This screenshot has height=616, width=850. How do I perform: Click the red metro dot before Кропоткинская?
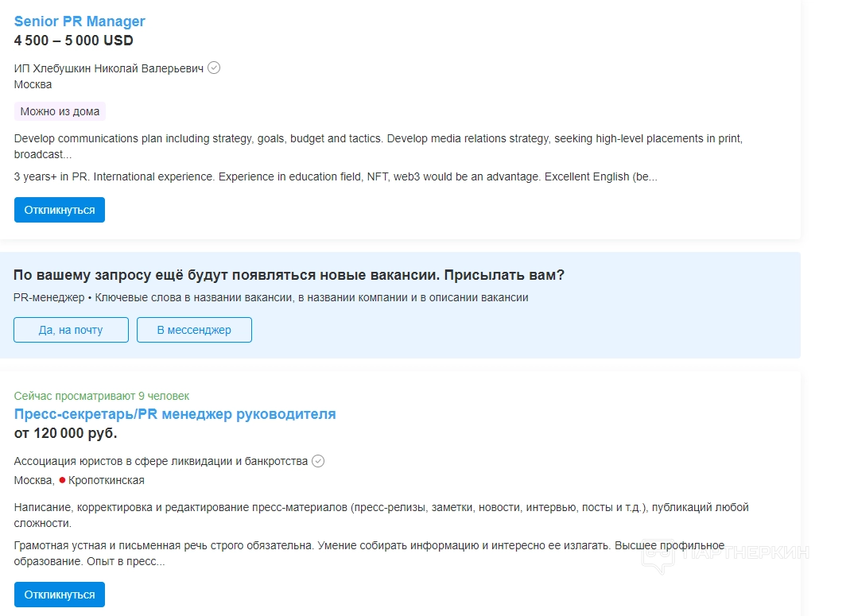62,480
